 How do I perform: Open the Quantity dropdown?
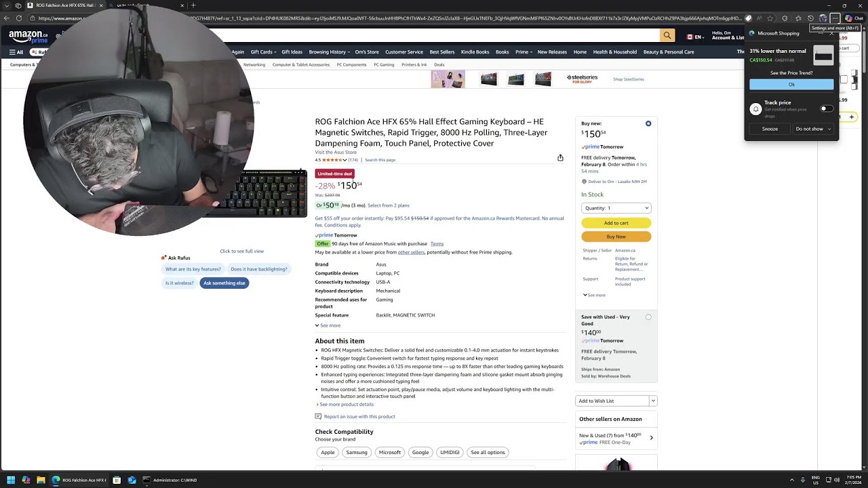tap(616, 208)
